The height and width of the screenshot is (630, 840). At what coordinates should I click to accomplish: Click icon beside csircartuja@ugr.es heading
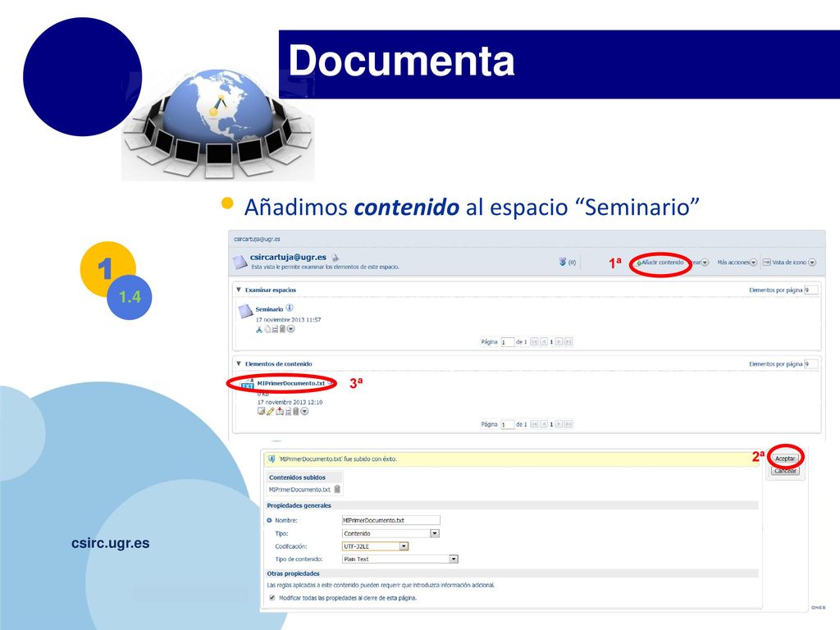click(x=336, y=258)
